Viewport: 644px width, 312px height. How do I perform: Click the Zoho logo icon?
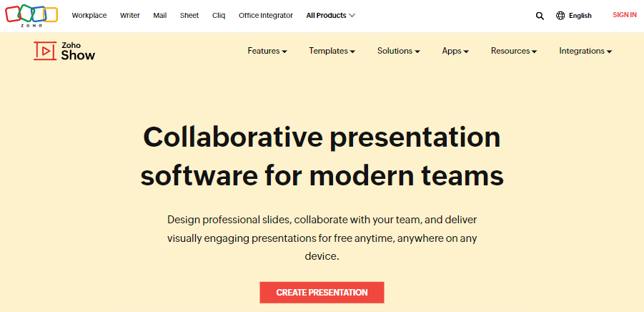pos(31,15)
